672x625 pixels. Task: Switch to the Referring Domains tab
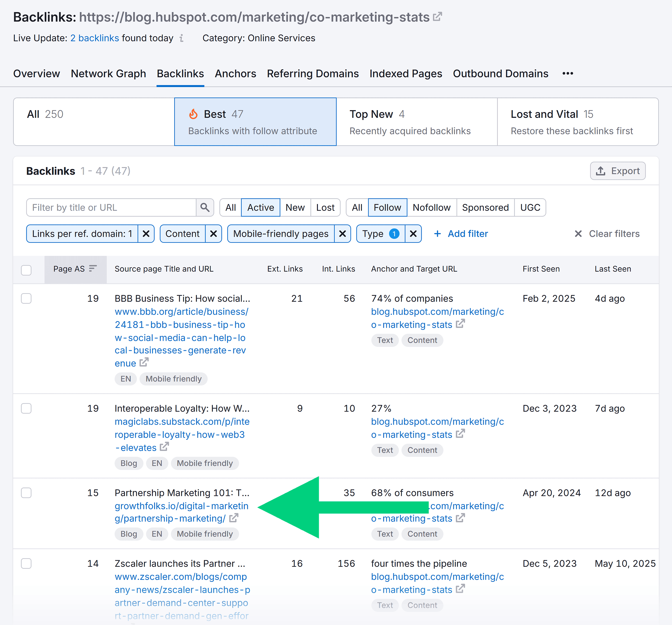313,74
